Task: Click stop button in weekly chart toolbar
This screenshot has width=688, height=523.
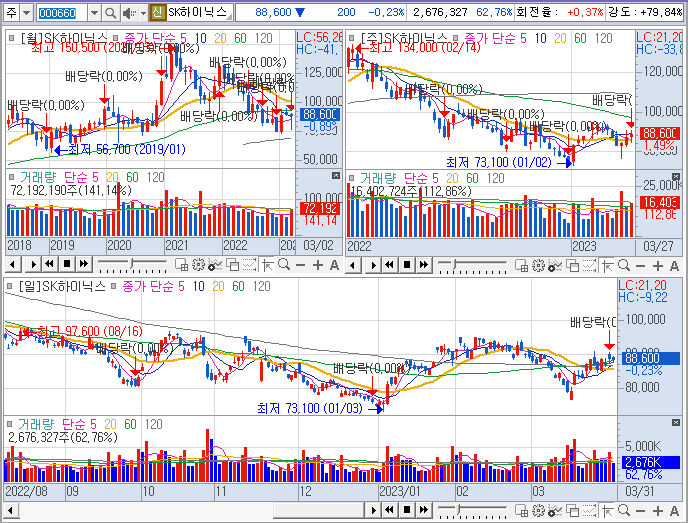Action: (x=407, y=265)
